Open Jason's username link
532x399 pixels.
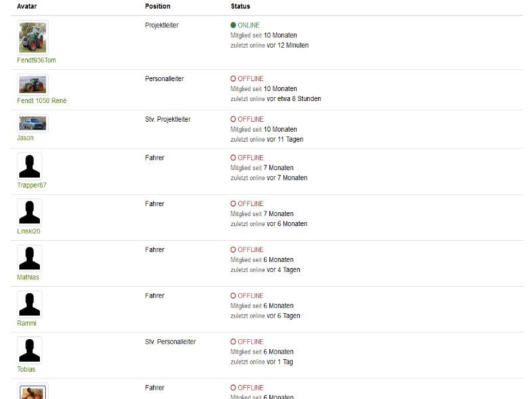pos(25,138)
